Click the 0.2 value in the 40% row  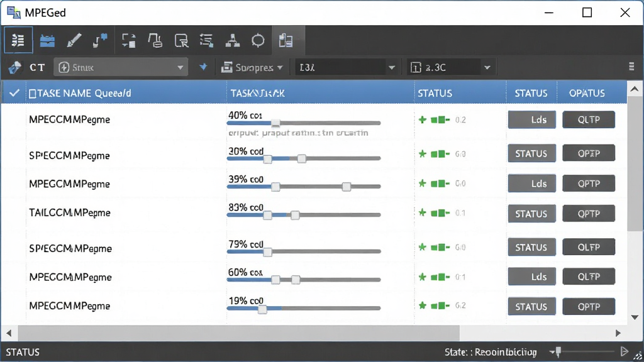pyautogui.click(x=460, y=120)
